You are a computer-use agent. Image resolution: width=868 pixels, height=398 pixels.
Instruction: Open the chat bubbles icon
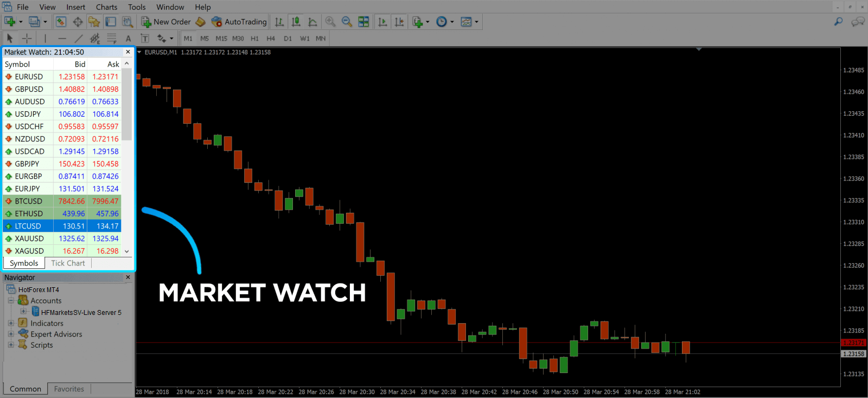point(858,22)
